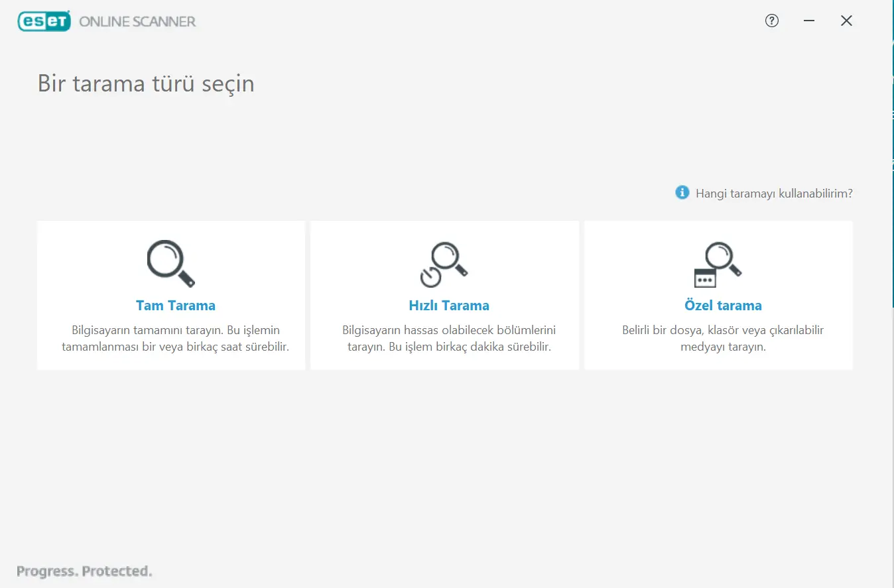Screen dimensions: 894x588
Task: Click the Özel tarama magnifier-with-window icon
Action: (718, 265)
